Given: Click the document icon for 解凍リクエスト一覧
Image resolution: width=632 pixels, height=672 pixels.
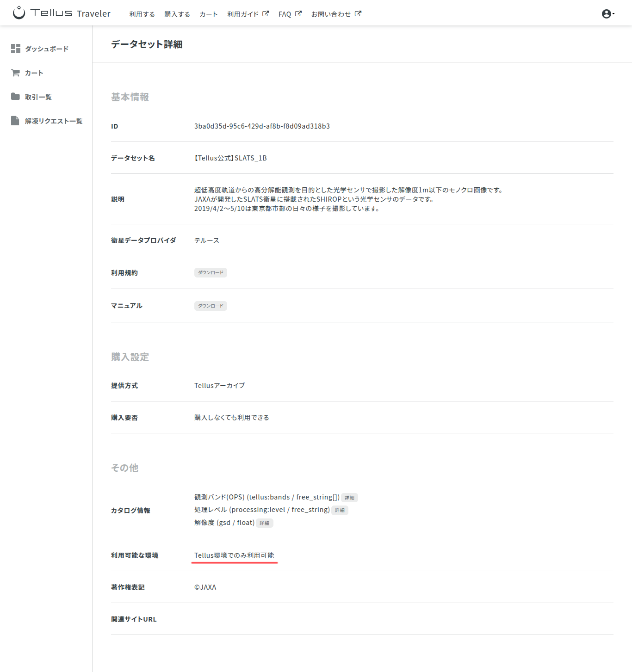Looking at the screenshot, I should pyautogui.click(x=16, y=121).
